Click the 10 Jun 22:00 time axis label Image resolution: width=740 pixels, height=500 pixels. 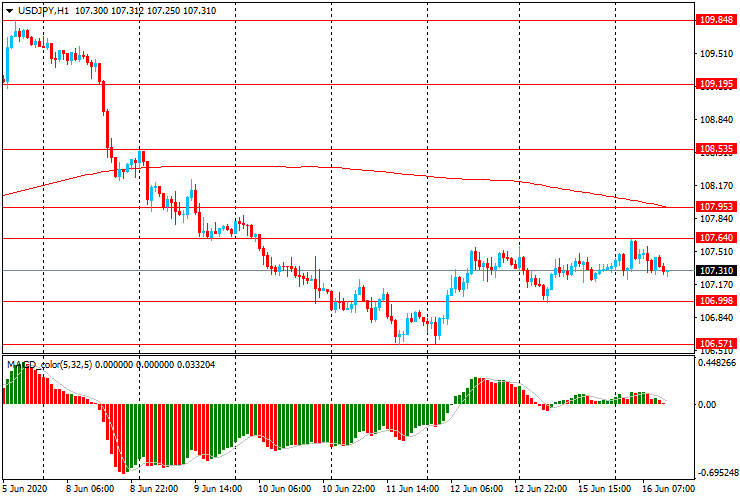[x=348, y=489]
